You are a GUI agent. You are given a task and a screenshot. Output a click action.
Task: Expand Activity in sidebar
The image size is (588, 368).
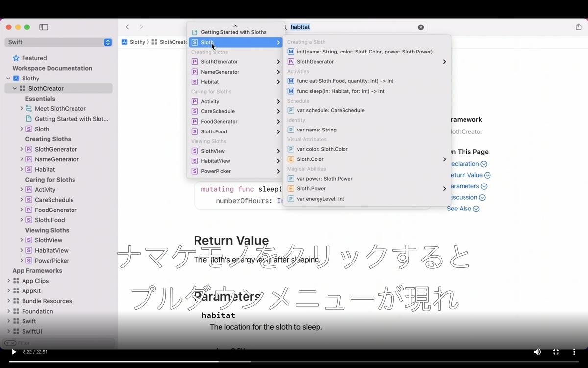click(x=22, y=190)
